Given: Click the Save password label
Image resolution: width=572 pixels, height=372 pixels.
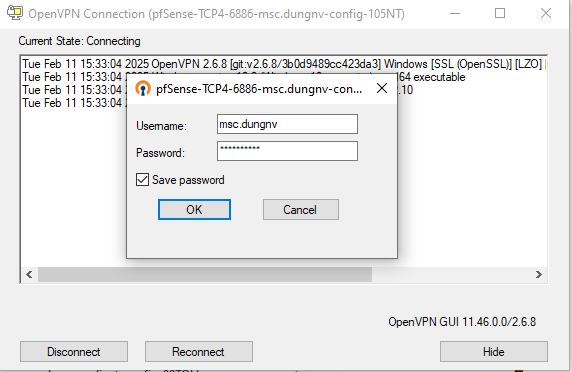Looking at the screenshot, I should (x=188, y=180).
